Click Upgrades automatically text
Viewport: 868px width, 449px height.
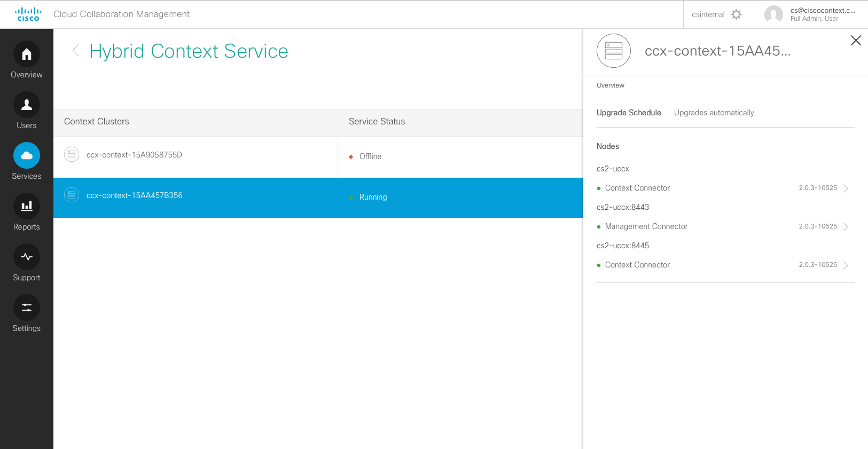pyautogui.click(x=714, y=113)
